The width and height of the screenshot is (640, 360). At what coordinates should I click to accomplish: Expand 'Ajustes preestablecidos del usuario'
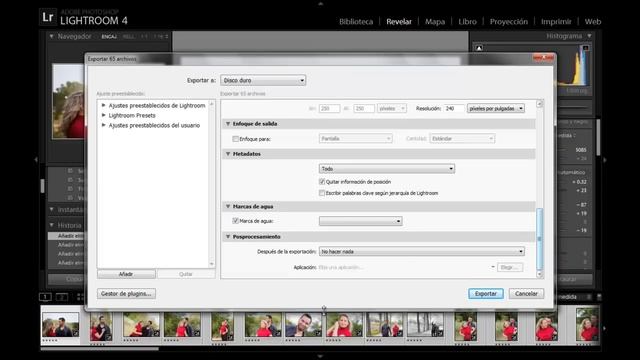[x=104, y=125]
